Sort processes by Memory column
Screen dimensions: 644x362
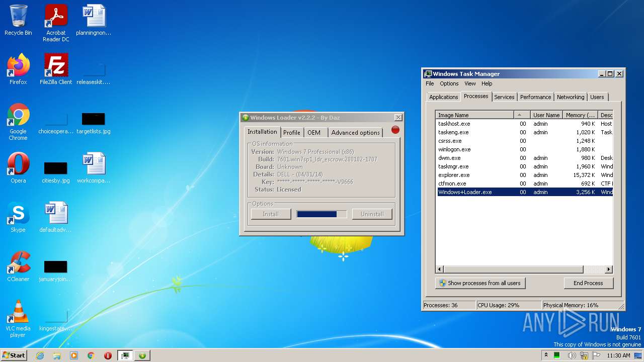coord(580,115)
